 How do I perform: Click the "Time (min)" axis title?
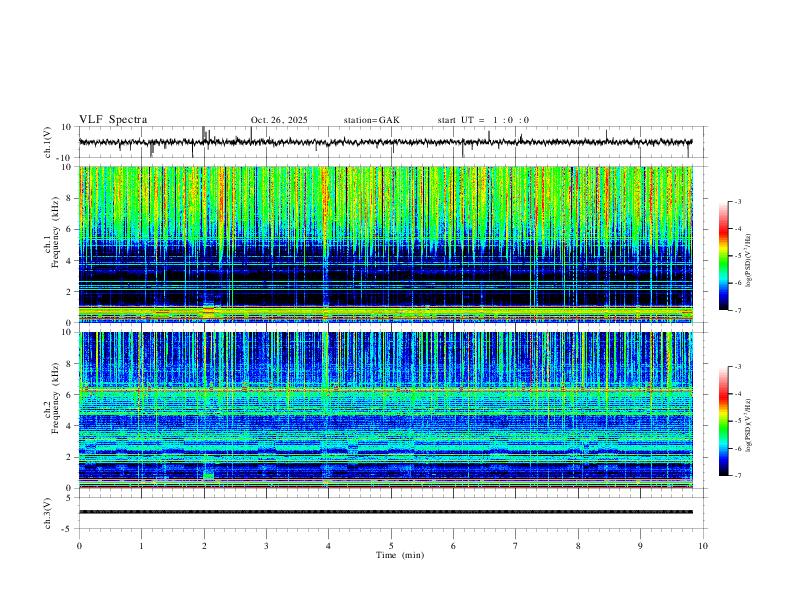pyautogui.click(x=400, y=555)
